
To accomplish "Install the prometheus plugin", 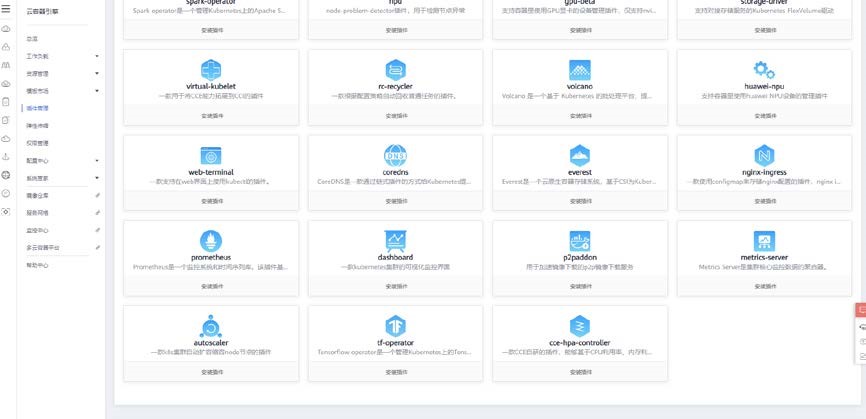I will (211, 287).
